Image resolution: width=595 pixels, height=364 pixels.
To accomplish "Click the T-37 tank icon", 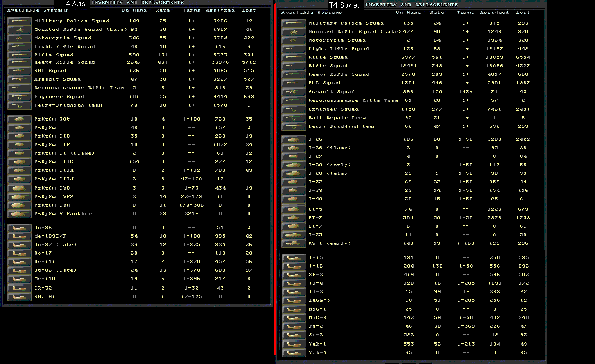I will (x=294, y=182).
